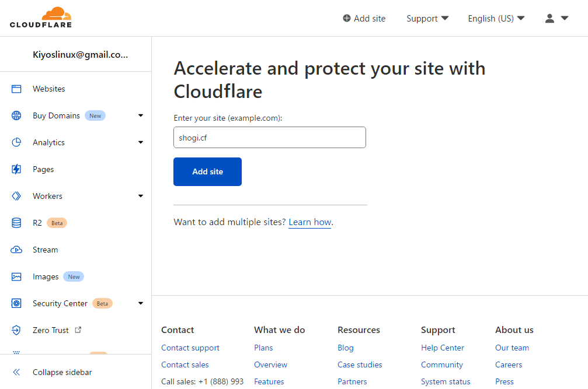588x389 pixels.
Task: Click the double chevron collapse icon
Action: 16,372
